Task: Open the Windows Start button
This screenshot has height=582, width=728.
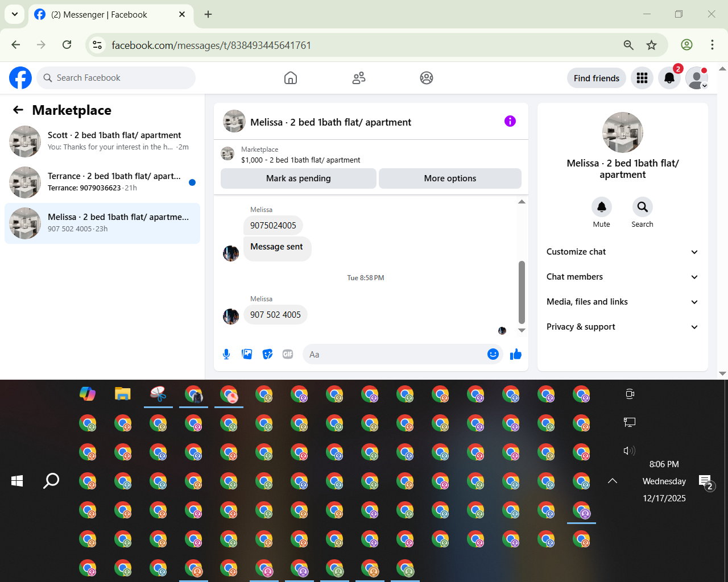Action: [17, 481]
